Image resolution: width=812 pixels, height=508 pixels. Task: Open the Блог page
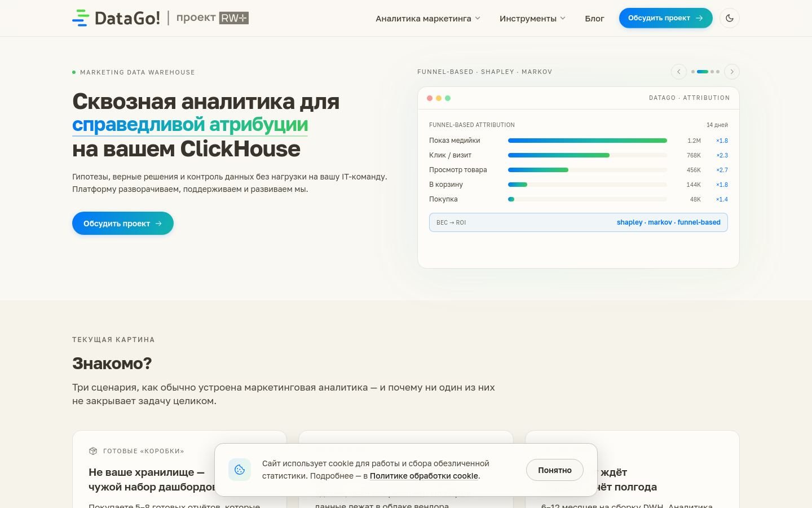pyautogui.click(x=594, y=19)
